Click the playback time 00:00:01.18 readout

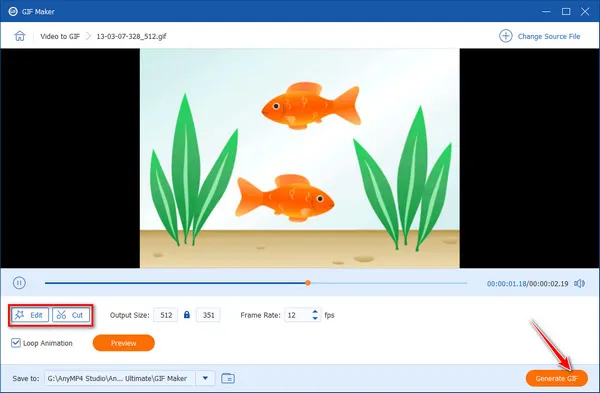(x=506, y=284)
